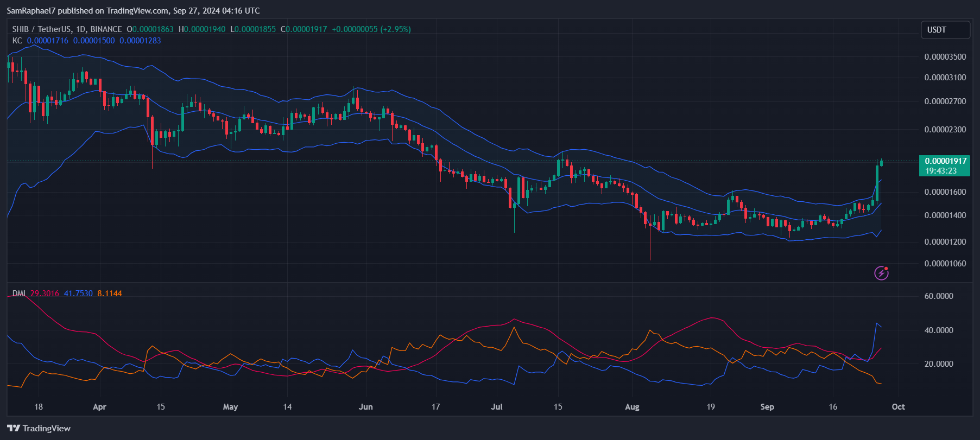Click the 0.00001400 price axis label
The height and width of the screenshot is (440, 980).
tap(945, 215)
